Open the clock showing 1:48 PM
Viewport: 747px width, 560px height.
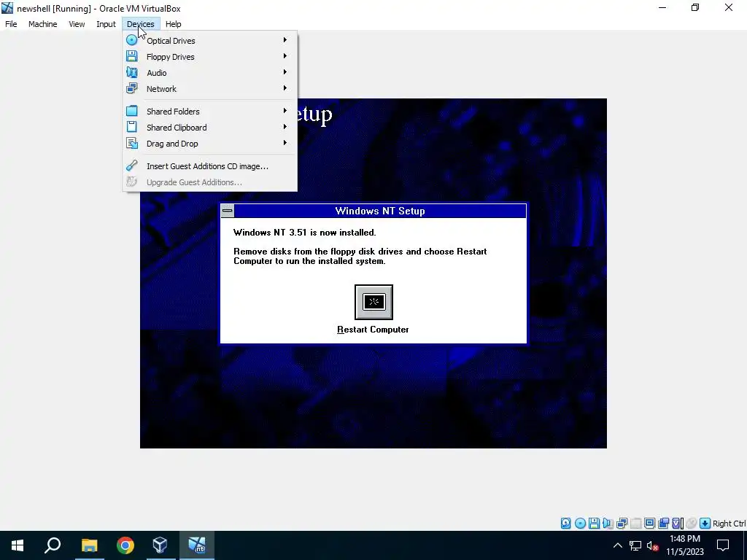pyautogui.click(x=684, y=545)
